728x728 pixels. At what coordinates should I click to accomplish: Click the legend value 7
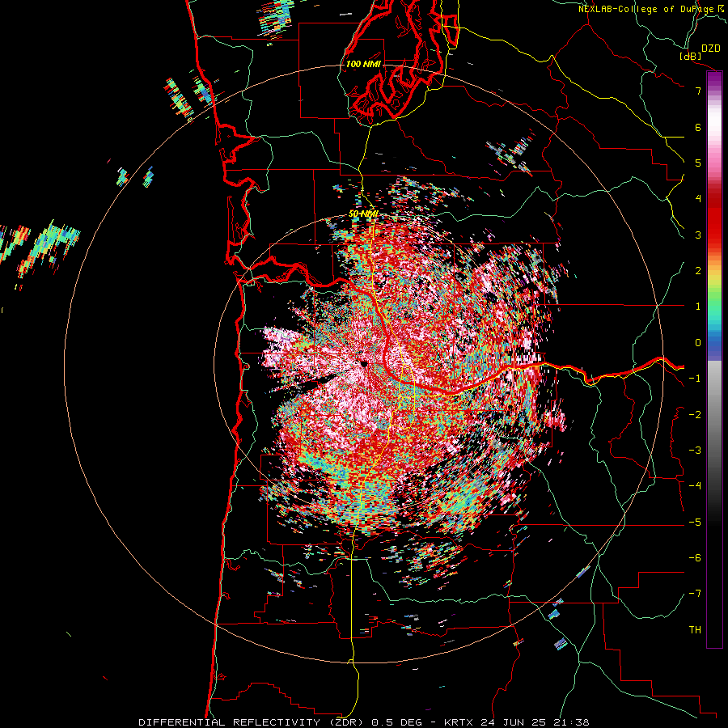[698, 91]
